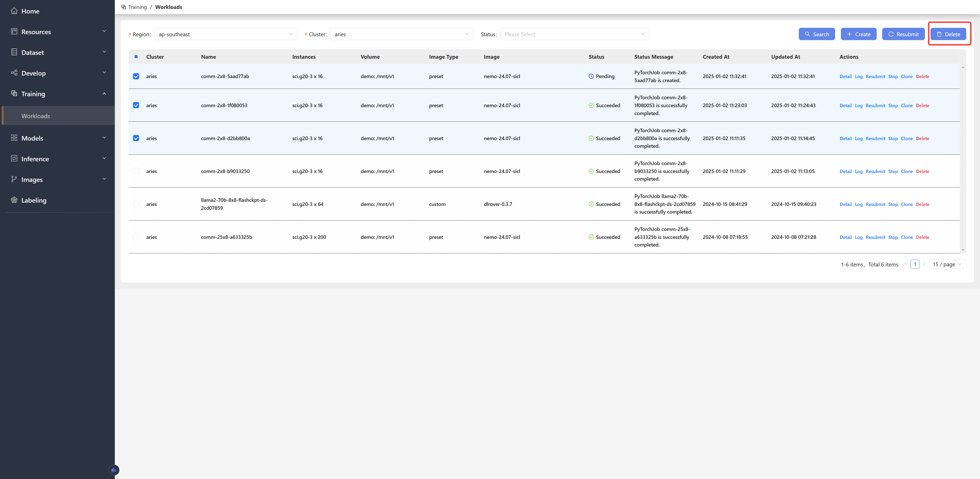The width and height of the screenshot is (980, 479).
Task: Select page 1 in pagination
Action: pyautogui.click(x=915, y=264)
